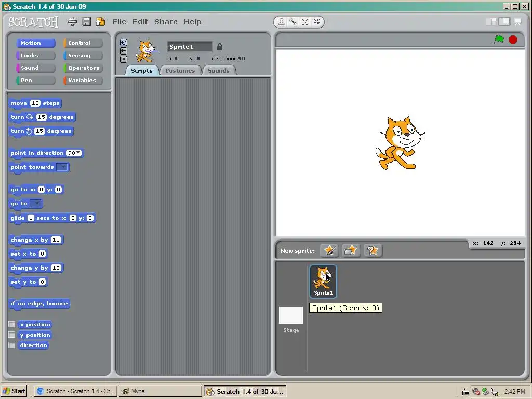
Task: Select the duplicate stamp tool
Action: [281, 22]
